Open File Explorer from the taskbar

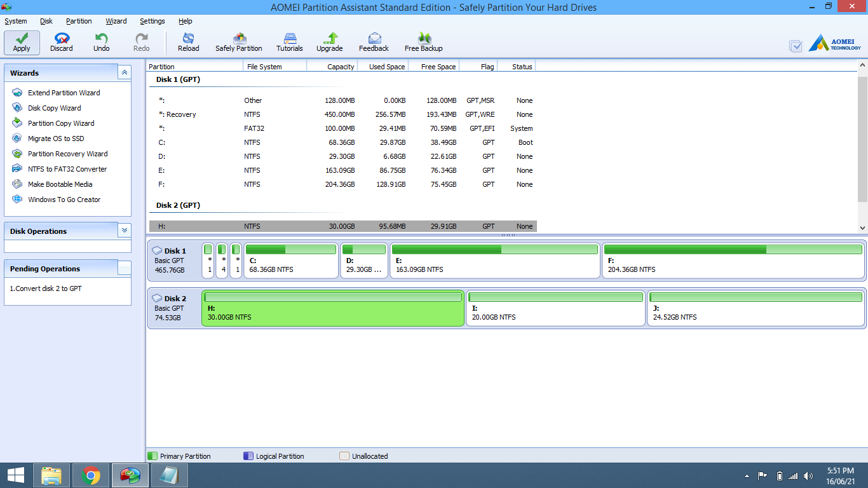(x=51, y=475)
